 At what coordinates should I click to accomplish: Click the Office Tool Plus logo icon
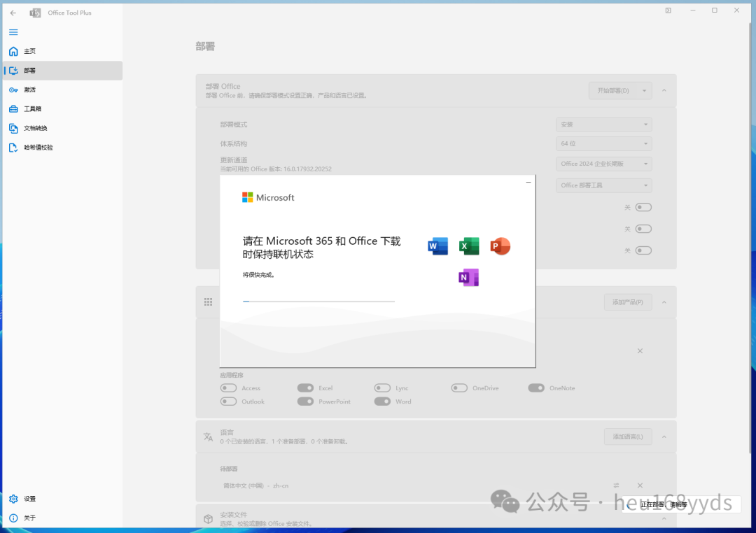pos(35,13)
